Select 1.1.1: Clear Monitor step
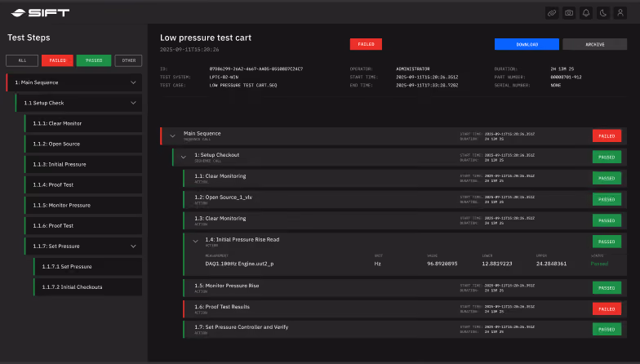 click(83, 123)
